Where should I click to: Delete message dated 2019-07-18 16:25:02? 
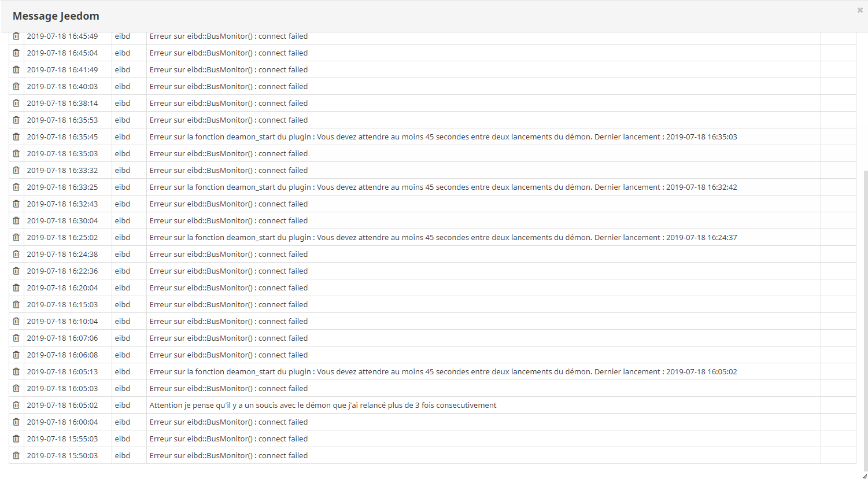pyautogui.click(x=16, y=237)
